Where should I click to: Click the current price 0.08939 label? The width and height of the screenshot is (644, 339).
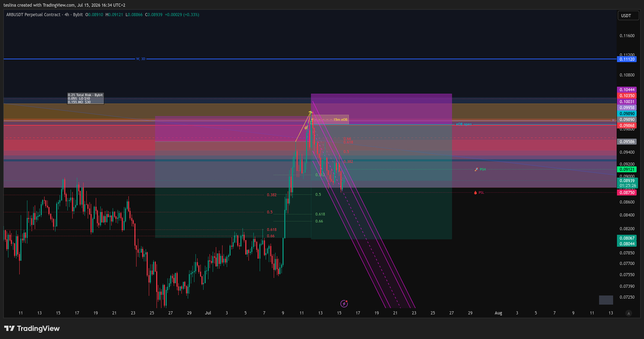[x=627, y=181]
